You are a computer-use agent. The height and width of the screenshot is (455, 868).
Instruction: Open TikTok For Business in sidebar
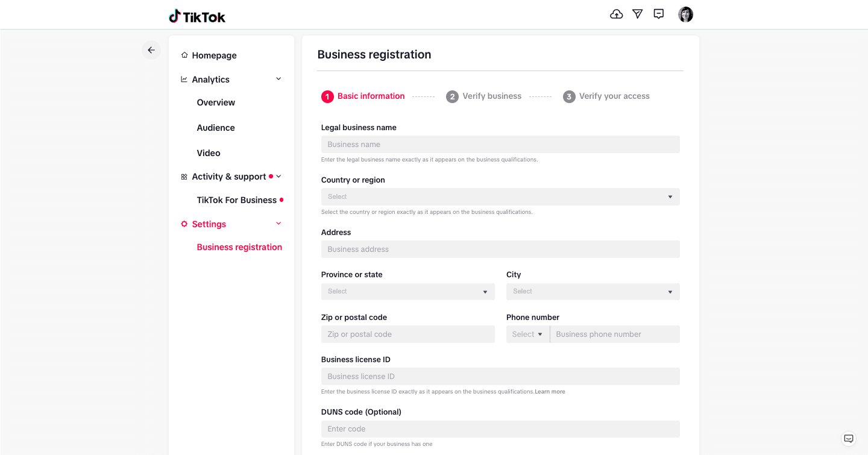coord(236,199)
